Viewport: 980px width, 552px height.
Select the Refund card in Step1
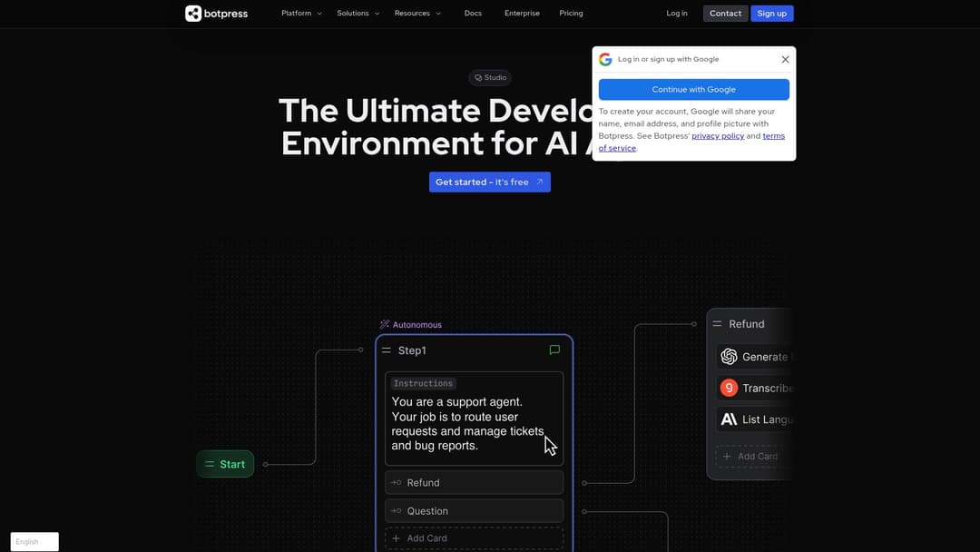[x=474, y=483]
